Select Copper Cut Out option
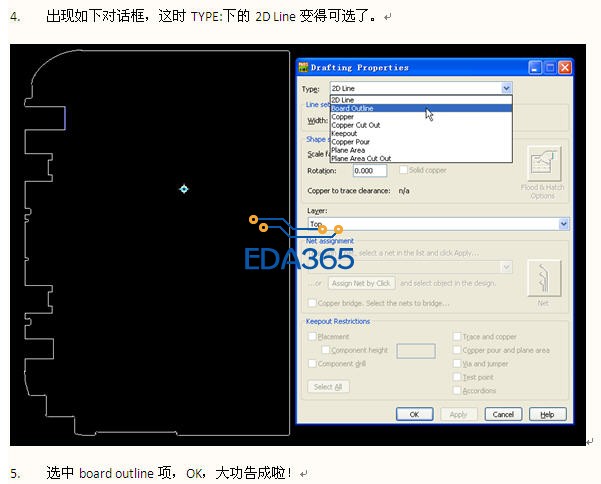The image size is (601, 484). pos(421,125)
